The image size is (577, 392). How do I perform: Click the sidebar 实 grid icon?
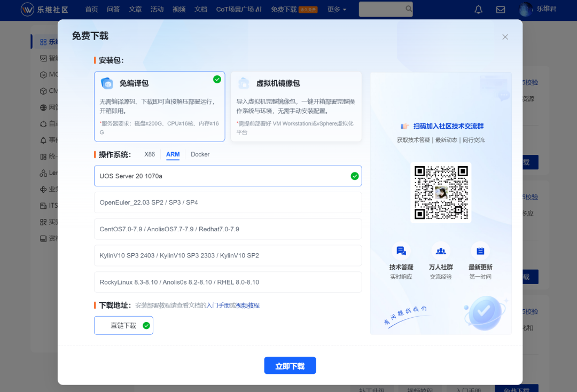(x=43, y=222)
